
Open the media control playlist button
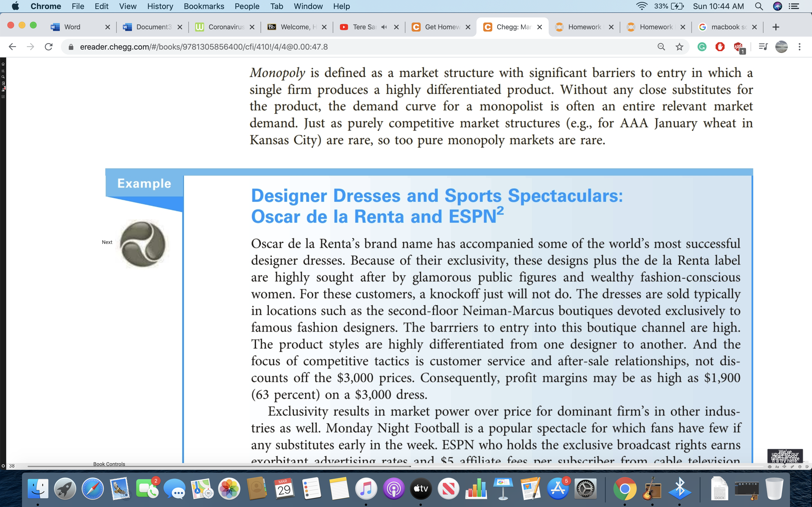coord(763,47)
